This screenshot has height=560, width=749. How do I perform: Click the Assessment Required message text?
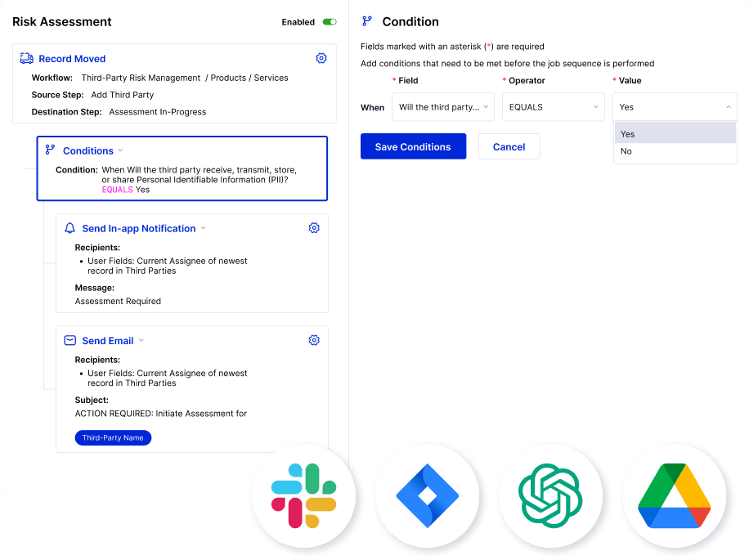point(118,301)
